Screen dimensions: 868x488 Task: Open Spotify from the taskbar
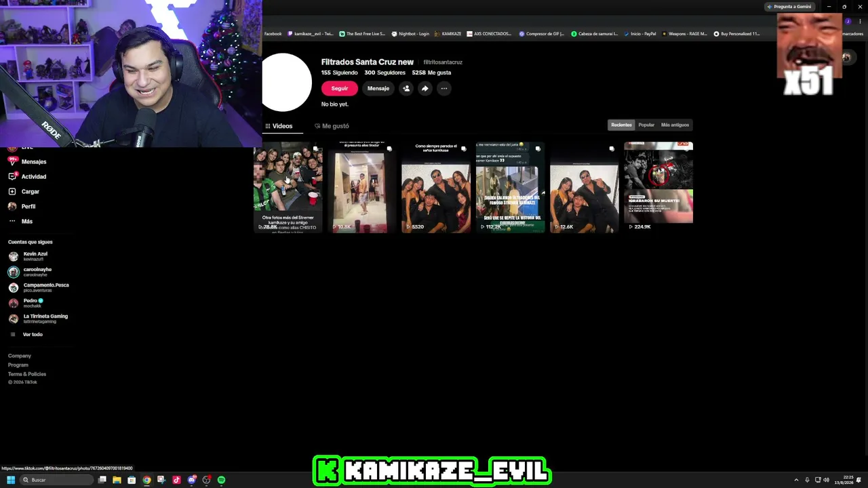[222, 480]
